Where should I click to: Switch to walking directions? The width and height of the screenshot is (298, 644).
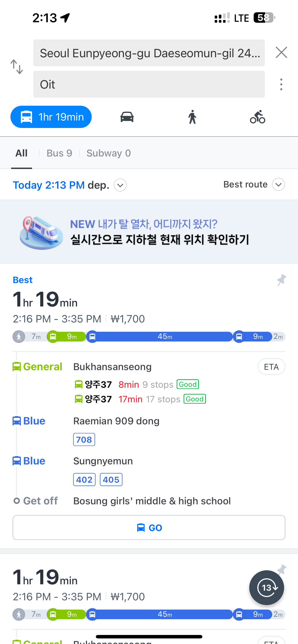click(x=192, y=117)
